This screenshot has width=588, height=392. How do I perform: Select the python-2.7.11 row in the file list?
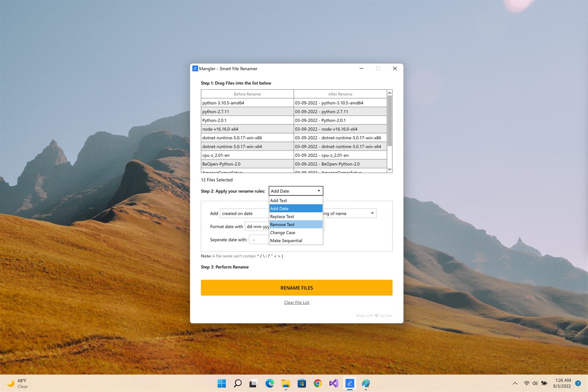(x=247, y=111)
